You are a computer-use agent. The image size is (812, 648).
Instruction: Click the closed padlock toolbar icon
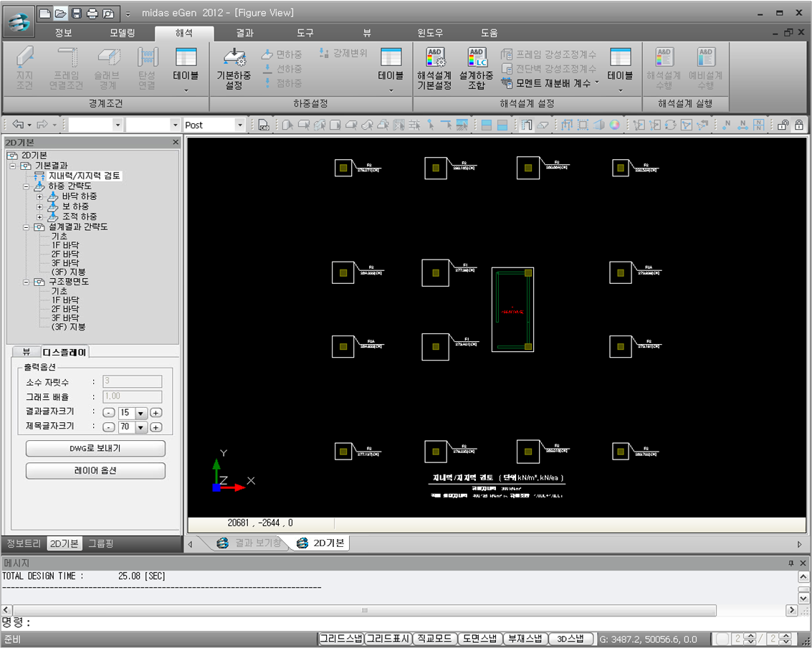[799, 125]
